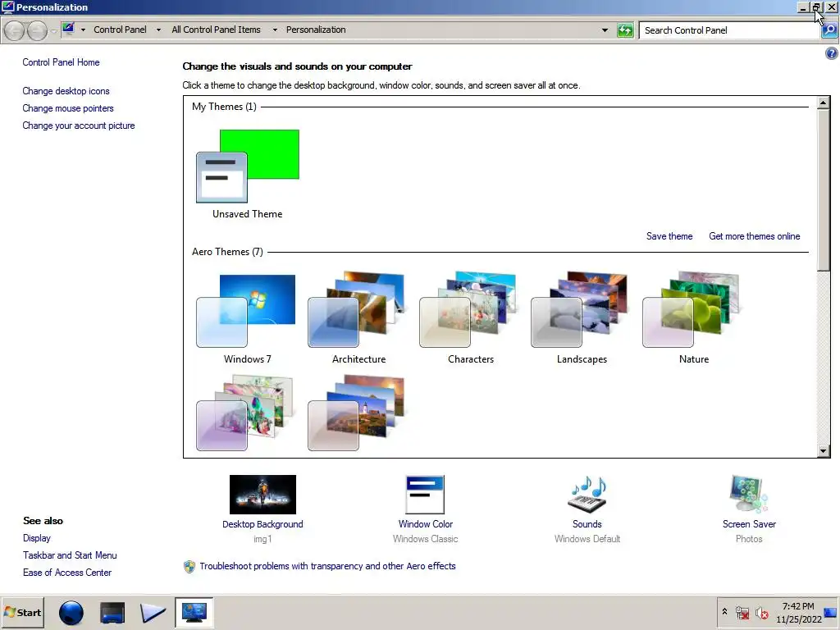Apply the Characters theme

pyautogui.click(x=468, y=309)
